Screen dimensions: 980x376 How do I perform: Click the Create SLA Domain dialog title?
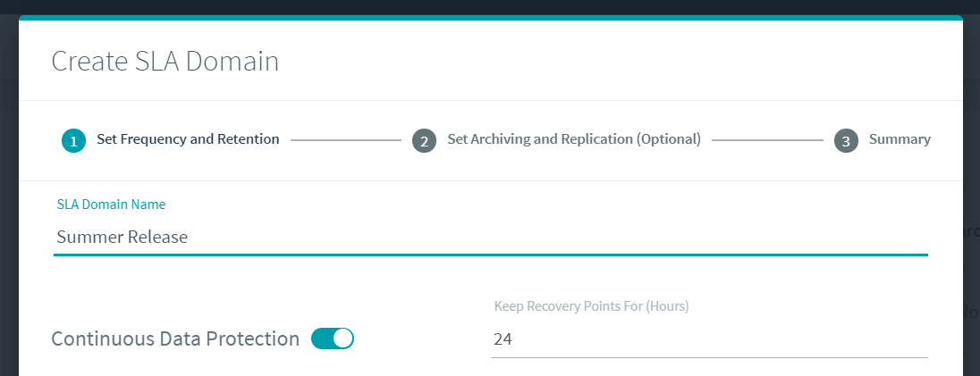coord(165,62)
